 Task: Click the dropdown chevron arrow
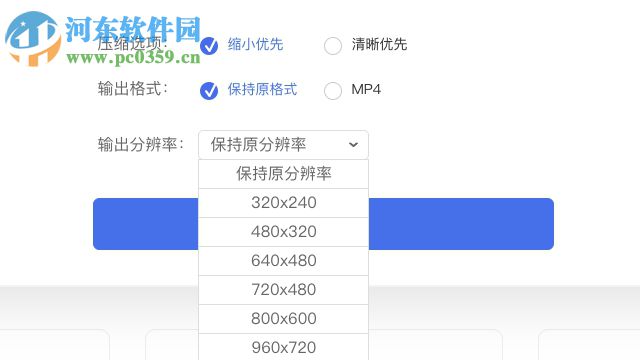[x=353, y=144]
